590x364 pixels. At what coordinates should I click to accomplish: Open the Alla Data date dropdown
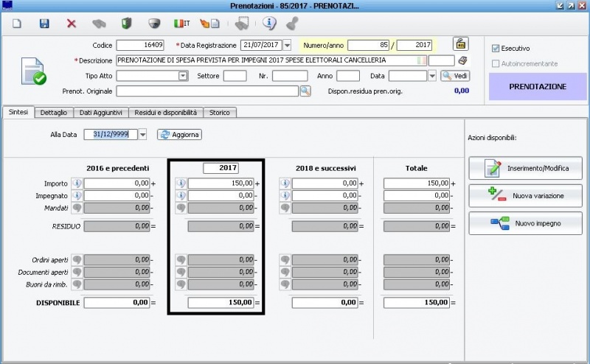(x=142, y=134)
